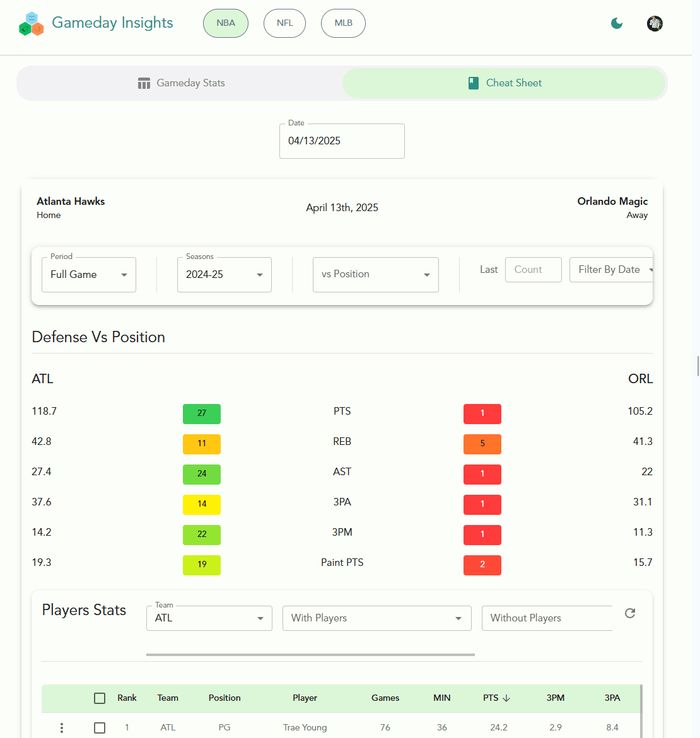Click inside the Date input field
Screen dimensions: 700x738
click(342, 141)
